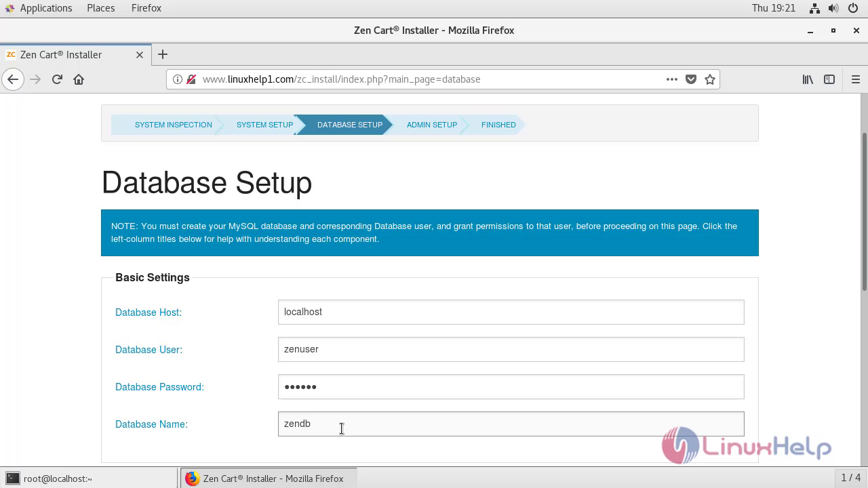Select Zen Cart Installer Firefox taskbar button
868x488 pixels.
click(269, 479)
